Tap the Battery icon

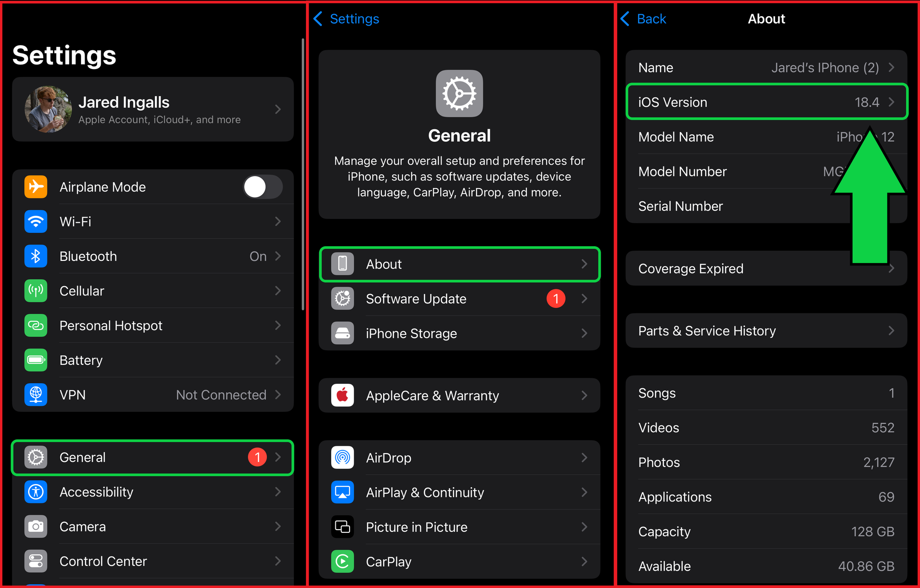click(x=35, y=360)
